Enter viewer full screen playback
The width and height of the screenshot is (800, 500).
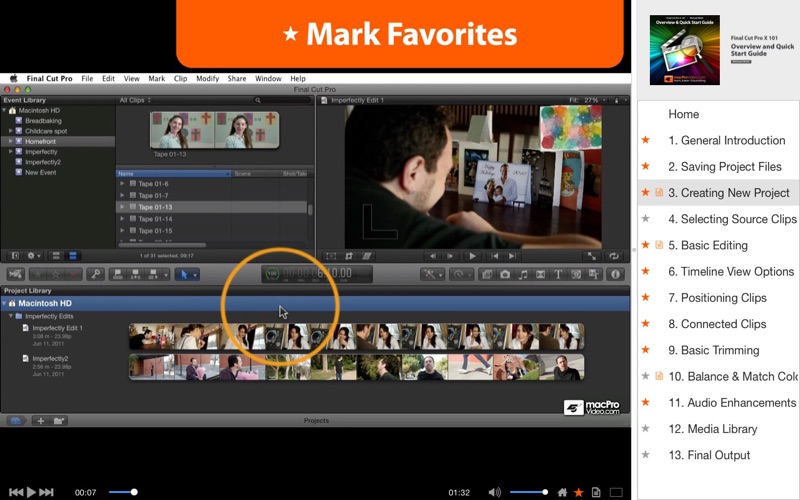pos(592,256)
